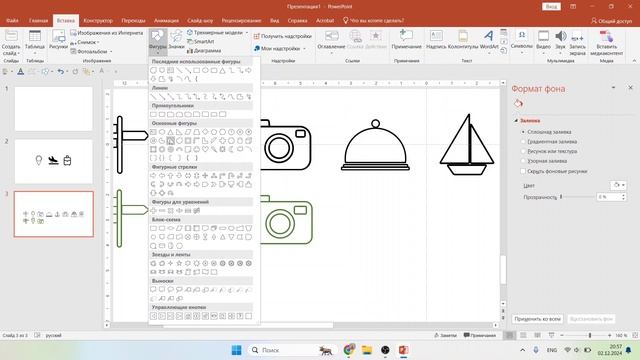Select the 5-point star in Звезды и ленты
Image resolution: width=640 pixels, height=360 pixels.
click(x=179, y=263)
